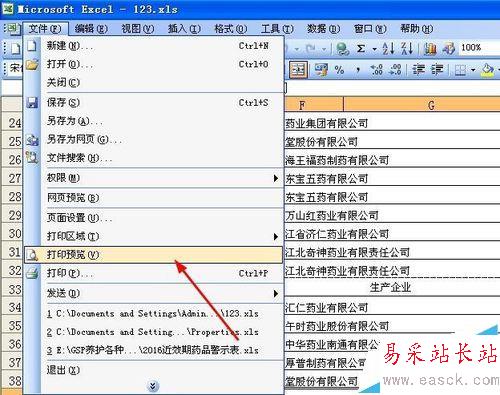500x395 pixels.
Task: Click the New document icon in menu
Action: 32,46
